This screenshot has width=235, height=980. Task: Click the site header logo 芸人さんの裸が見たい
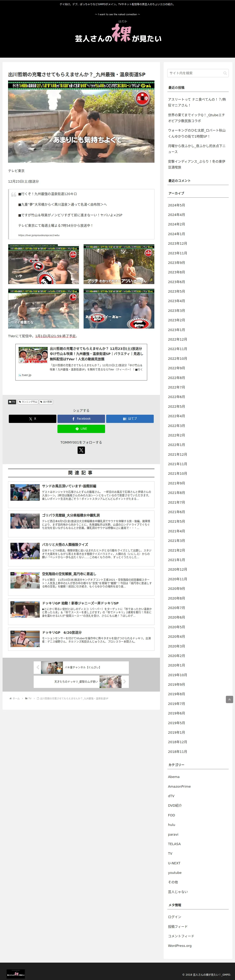point(118,33)
